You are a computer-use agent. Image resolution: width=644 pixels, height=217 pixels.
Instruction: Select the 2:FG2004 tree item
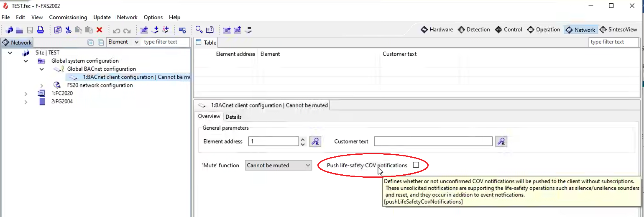[x=62, y=102]
